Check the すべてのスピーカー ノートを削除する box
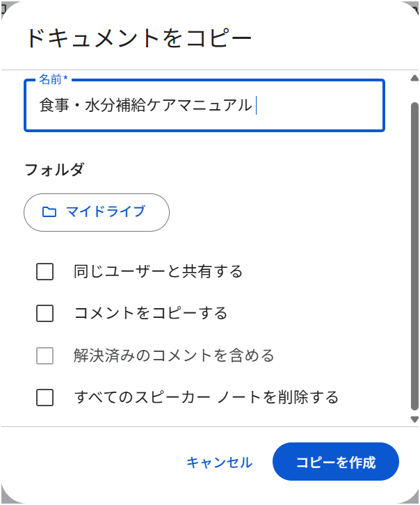 click(x=45, y=398)
